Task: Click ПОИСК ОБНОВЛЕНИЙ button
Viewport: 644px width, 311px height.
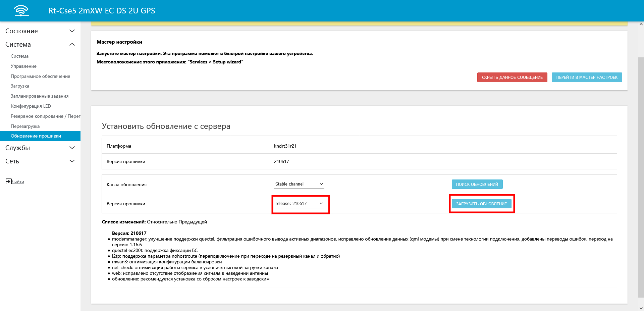Action: [477, 184]
